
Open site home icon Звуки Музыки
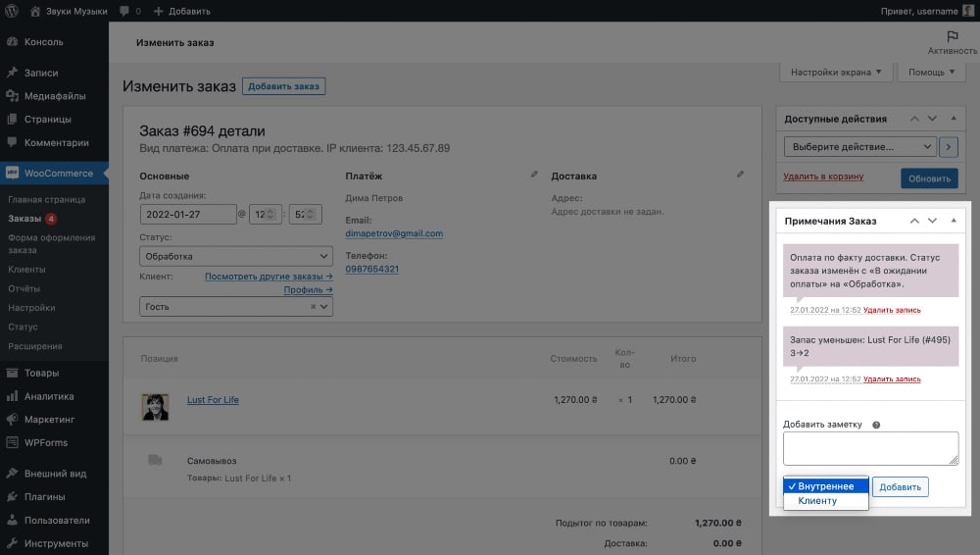[x=35, y=11]
